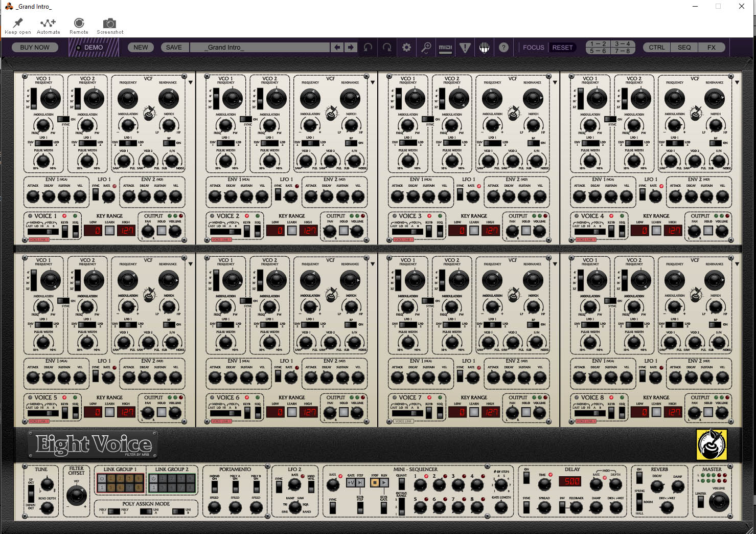Click the NEW preset button
This screenshot has width=756, height=534.
141,48
